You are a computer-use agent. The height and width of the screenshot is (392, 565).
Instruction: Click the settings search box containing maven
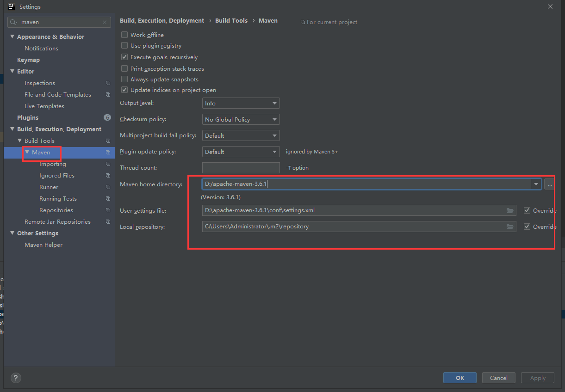pos(59,22)
